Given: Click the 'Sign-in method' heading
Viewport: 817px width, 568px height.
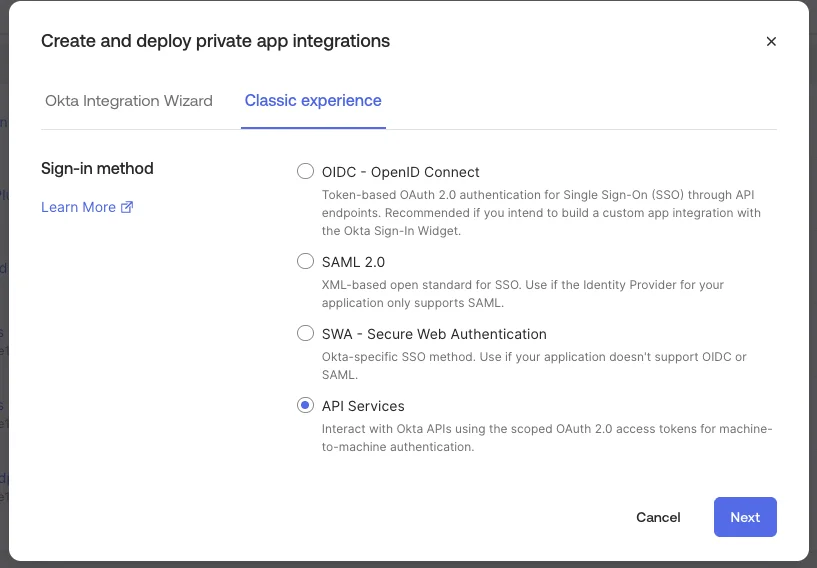Looking at the screenshot, I should 97,168.
